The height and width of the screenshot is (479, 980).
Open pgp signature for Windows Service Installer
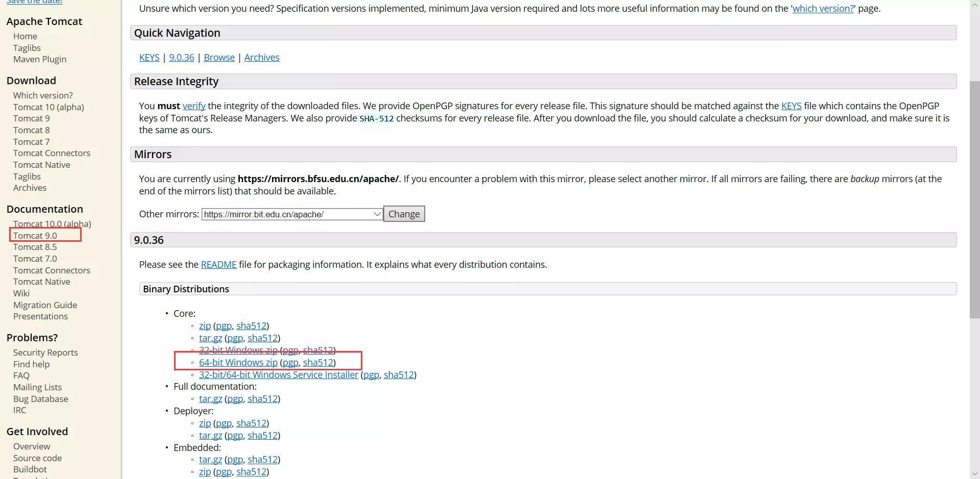coord(371,375)
